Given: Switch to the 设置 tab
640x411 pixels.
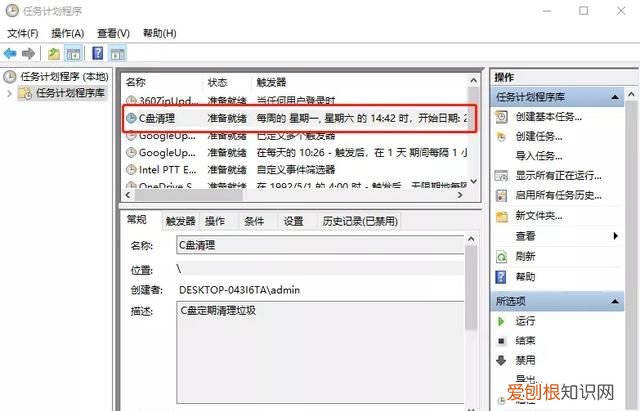Looking at the screenshot, I should [x=293, y=221].
